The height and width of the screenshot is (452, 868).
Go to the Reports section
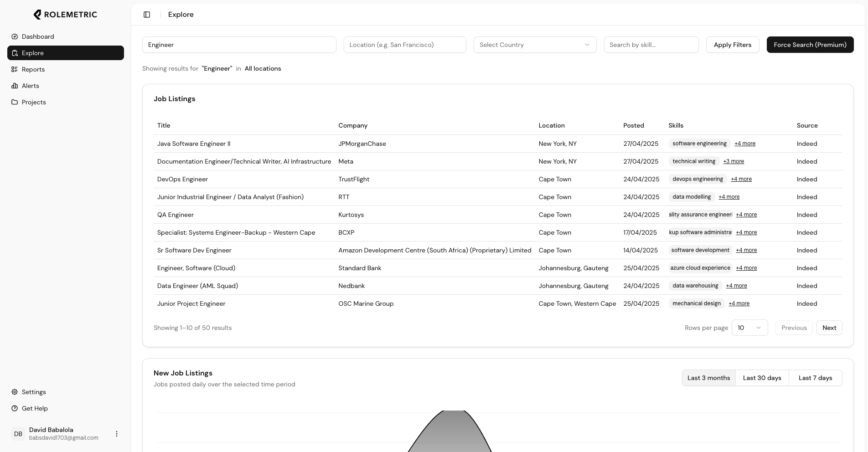66,69
